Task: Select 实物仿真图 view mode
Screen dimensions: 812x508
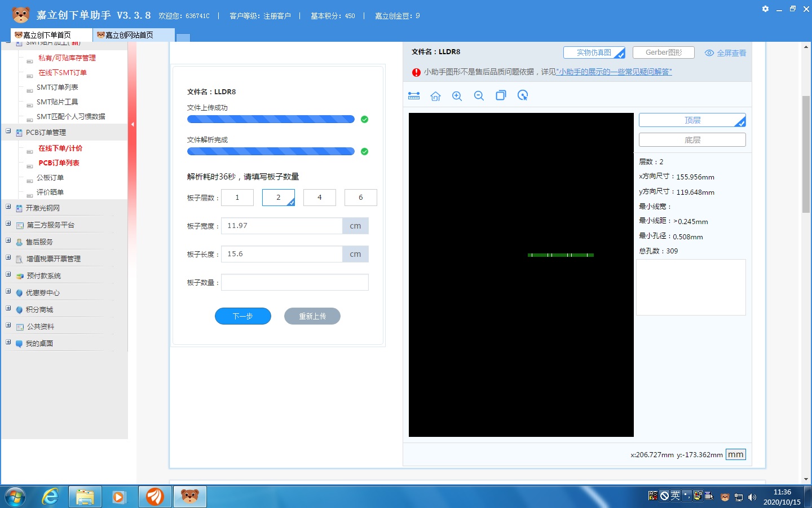Action: click(x=594, y=52)
